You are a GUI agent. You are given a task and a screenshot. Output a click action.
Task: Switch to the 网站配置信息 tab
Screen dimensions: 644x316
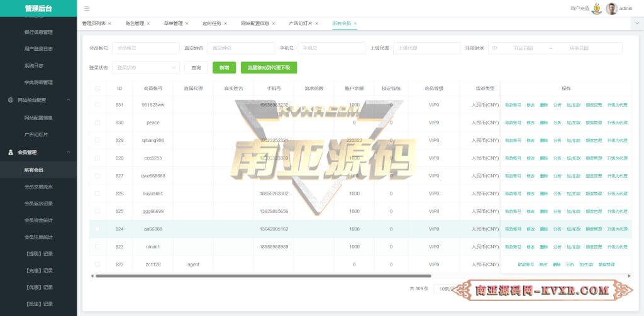click(x=255, y=23)
